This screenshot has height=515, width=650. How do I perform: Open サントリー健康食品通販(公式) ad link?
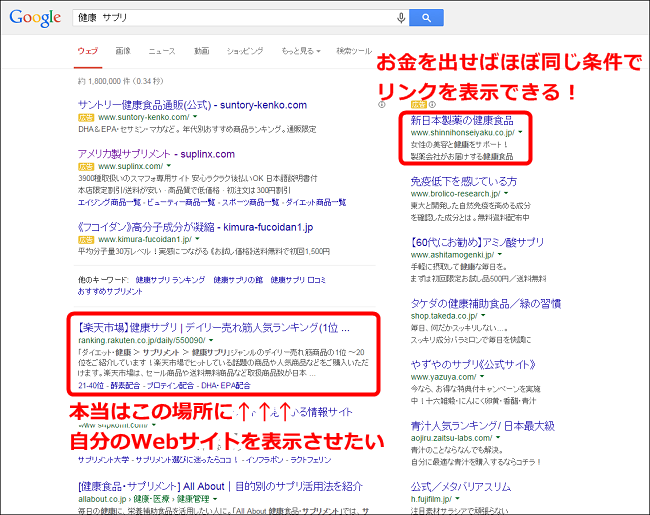[192, 105]
